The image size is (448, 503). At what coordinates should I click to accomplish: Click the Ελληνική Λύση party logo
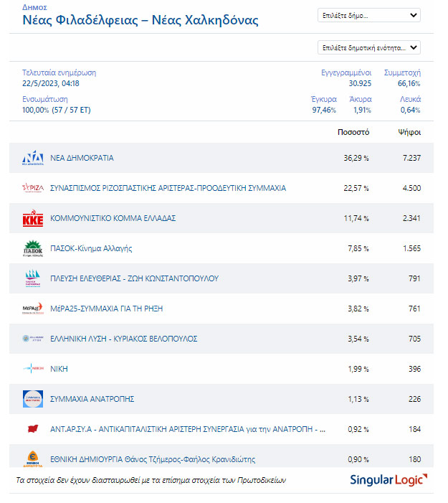33,339
